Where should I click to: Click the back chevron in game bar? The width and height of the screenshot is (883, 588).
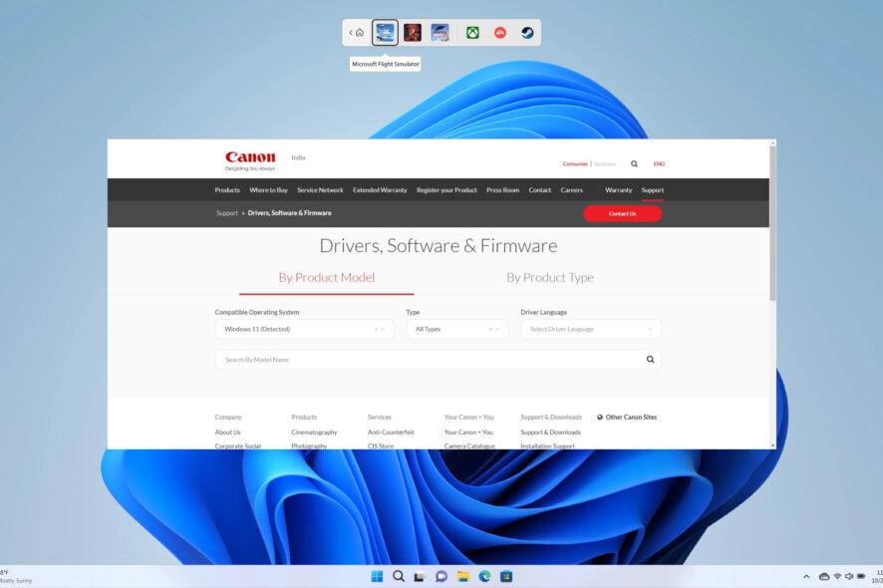pyautogui.click(x=350, y=33)
